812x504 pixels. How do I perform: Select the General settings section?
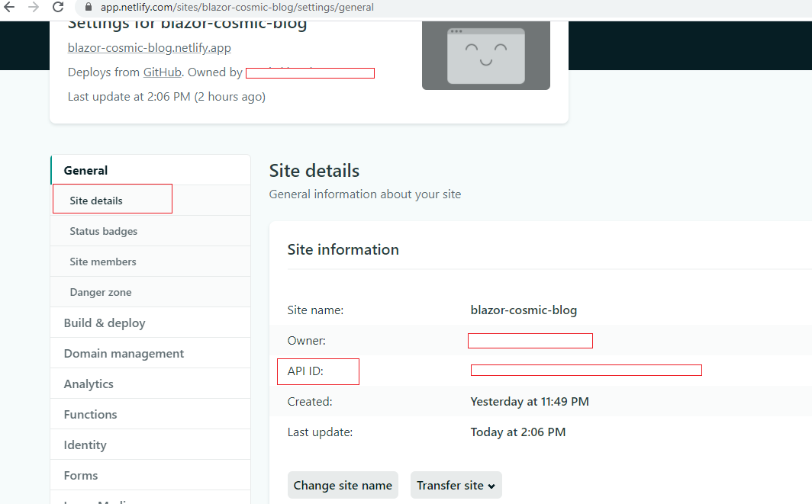click(x=150, y=170)
